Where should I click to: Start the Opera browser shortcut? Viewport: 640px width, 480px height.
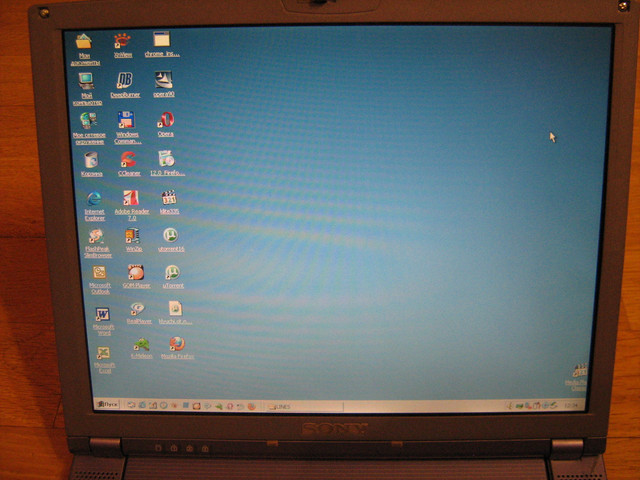pyautogui.click(x=166, y=120)
